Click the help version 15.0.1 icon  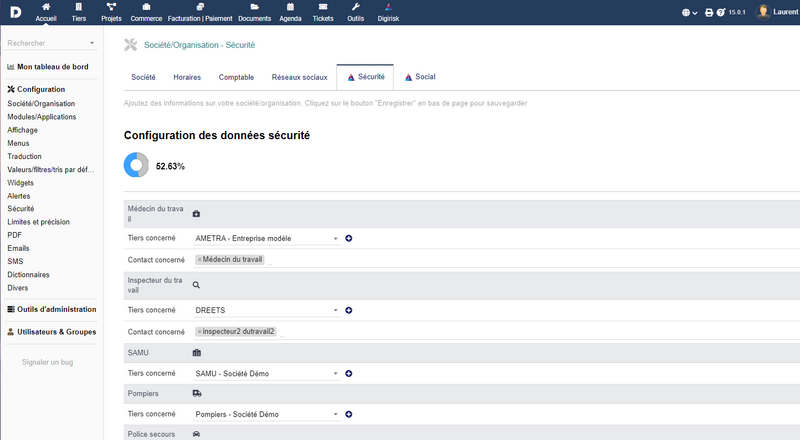tap(720, 12)
